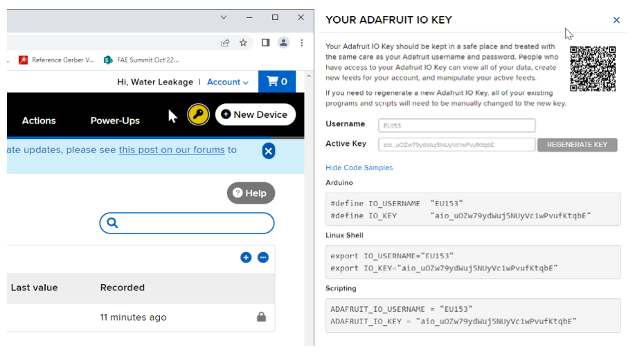Select the '11 minutes ago' cell
This screenshot has height=352, width=644.
(134, 317)
